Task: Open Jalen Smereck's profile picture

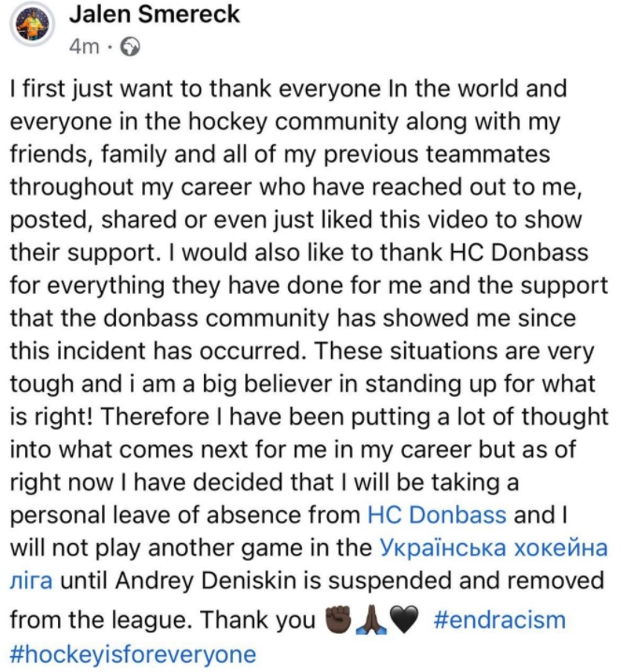Action: click(x=32, y=24)
